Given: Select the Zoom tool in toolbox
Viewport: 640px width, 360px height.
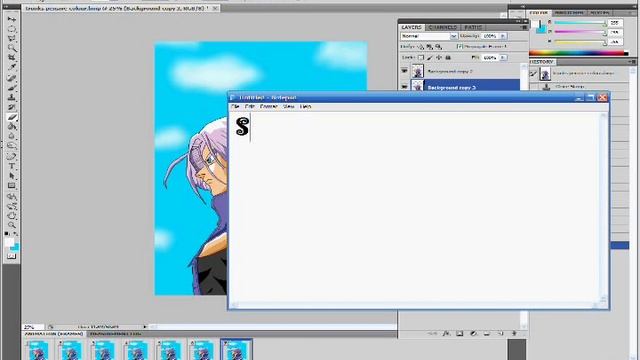Looking at the screenshot, I should coord(12,225).
